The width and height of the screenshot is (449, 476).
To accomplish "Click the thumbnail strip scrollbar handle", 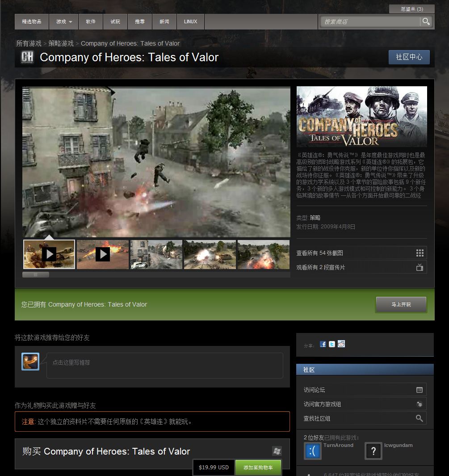I will click(x=36, y=274).
